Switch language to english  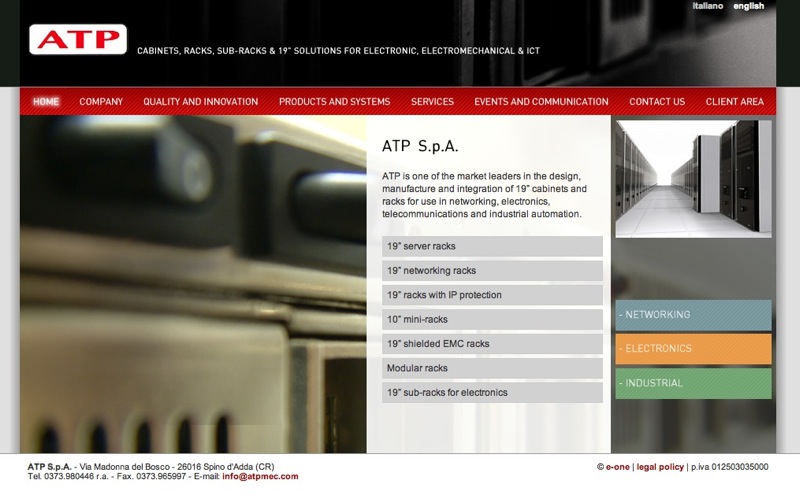tap(748, 6)
